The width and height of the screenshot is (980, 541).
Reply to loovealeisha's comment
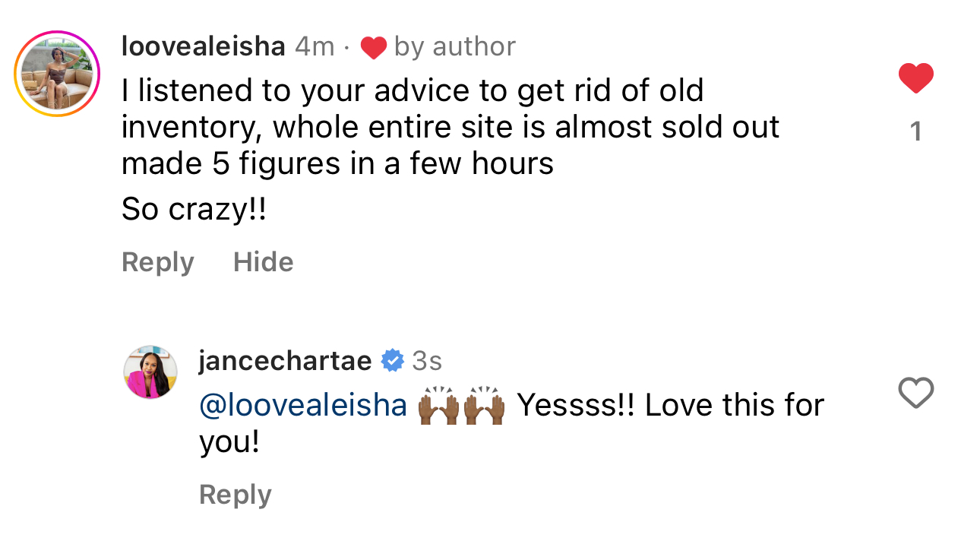[x=158, y=262]
